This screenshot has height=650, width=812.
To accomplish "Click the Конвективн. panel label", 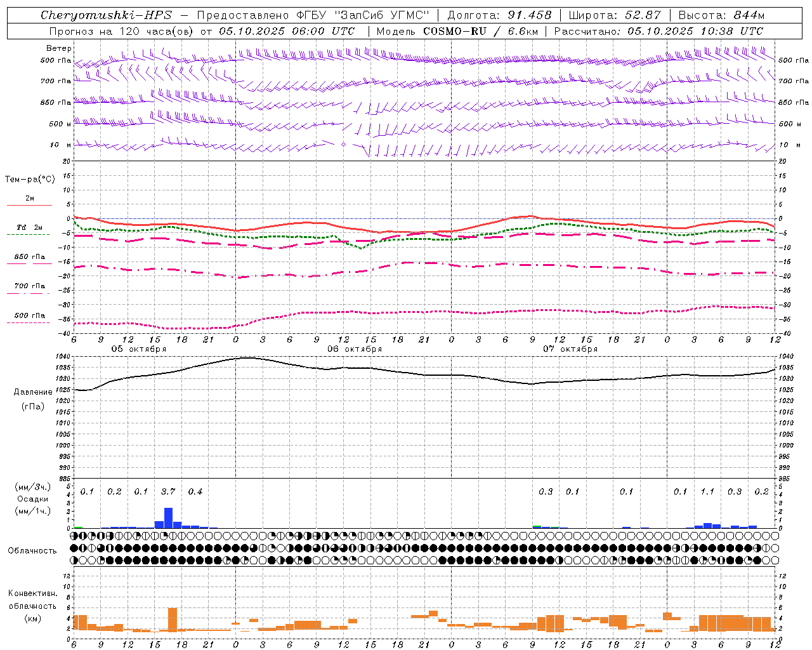I will click(x=32, y=594).
